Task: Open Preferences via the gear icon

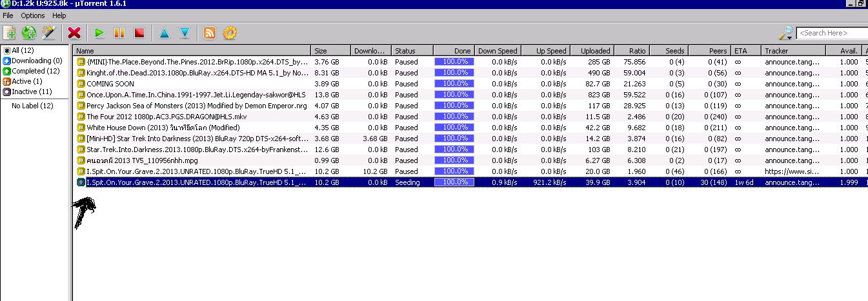Action: click(230, 32)
